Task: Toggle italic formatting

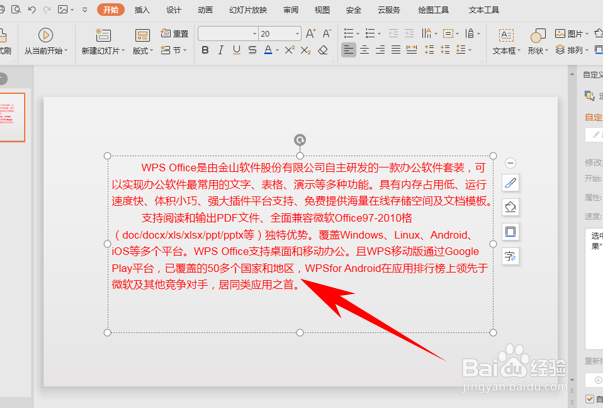Action: point(221,50)
